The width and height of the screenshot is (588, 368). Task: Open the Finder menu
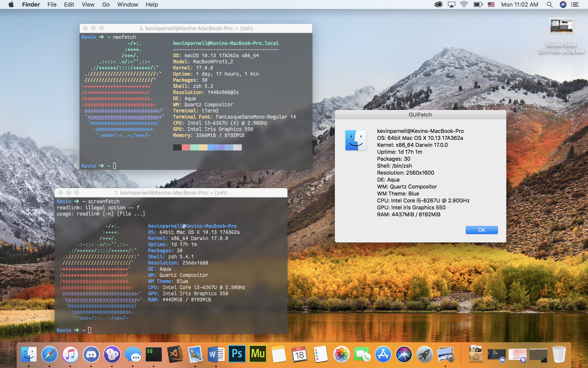point(31,4)
